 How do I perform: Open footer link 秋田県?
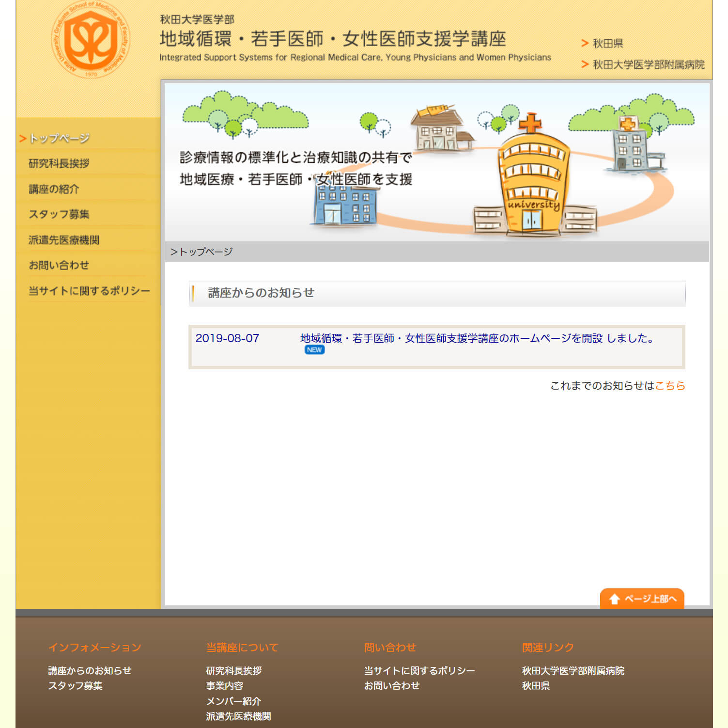536,685
